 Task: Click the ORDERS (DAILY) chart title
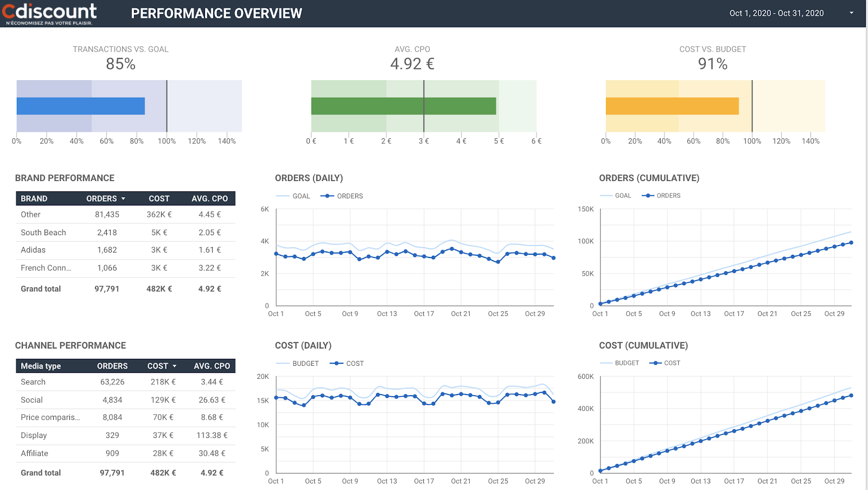[309, 178]
